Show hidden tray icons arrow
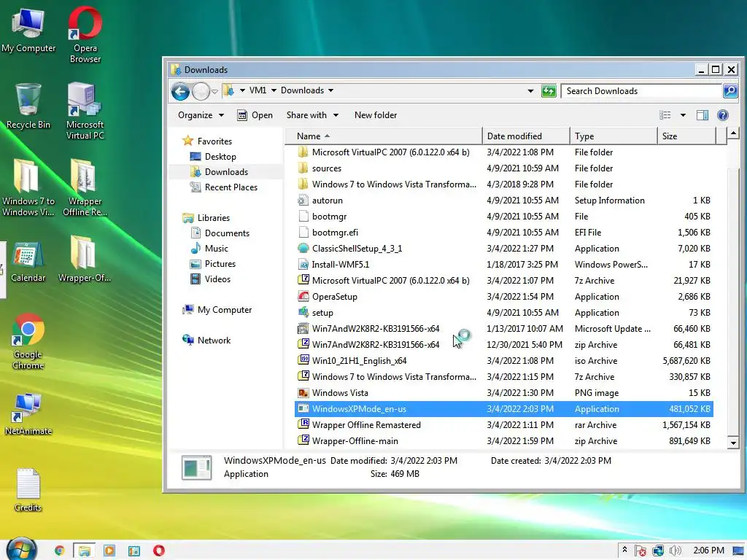The height and width of the screenshot is (560, 747). click(x=624, y=550)
